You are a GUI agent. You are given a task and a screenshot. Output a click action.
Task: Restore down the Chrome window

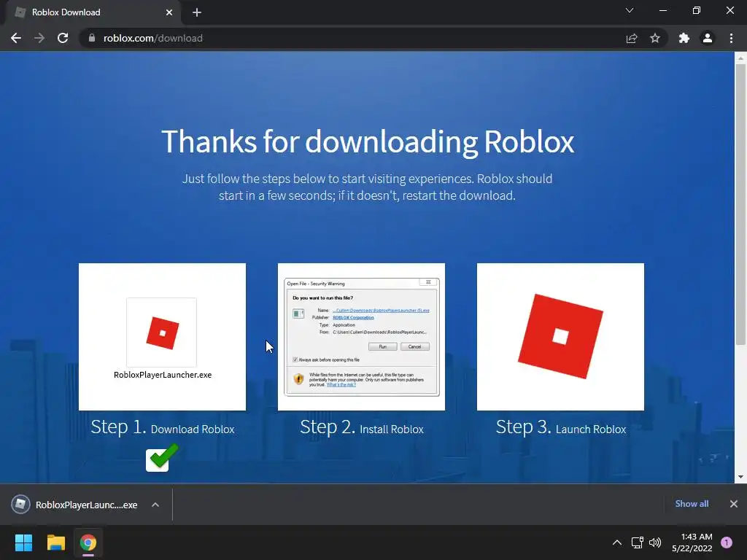click(697, 10)
